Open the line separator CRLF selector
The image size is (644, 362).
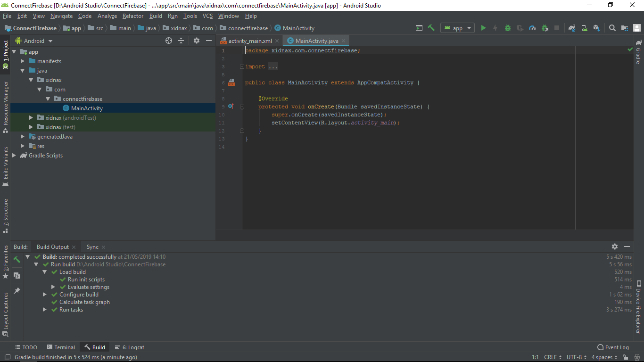[x=553, y=357]
